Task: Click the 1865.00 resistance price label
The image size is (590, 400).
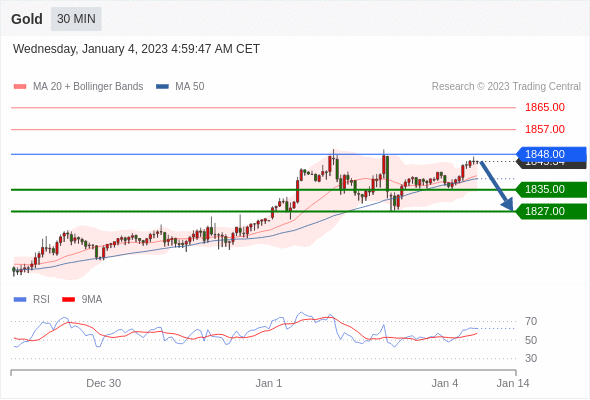Action: point(545,107)
